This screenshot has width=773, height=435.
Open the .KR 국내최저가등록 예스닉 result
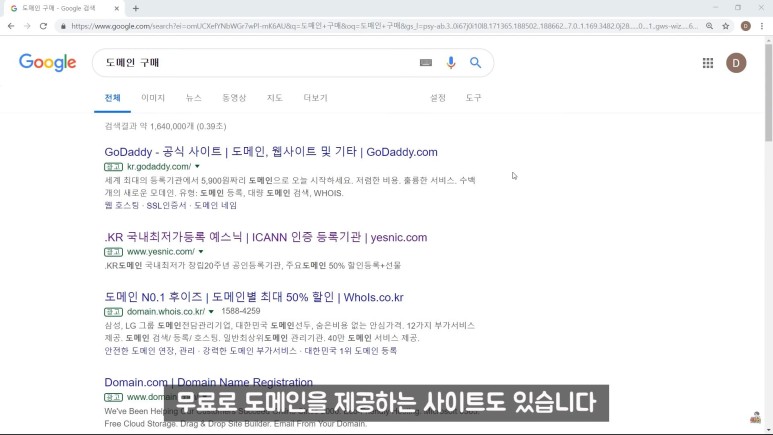click(x=265, y=237)
